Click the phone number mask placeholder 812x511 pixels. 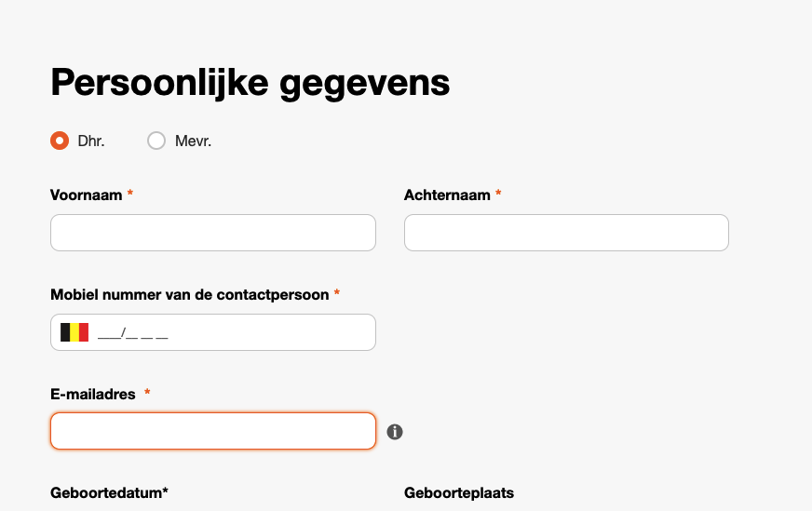point(133,333)
